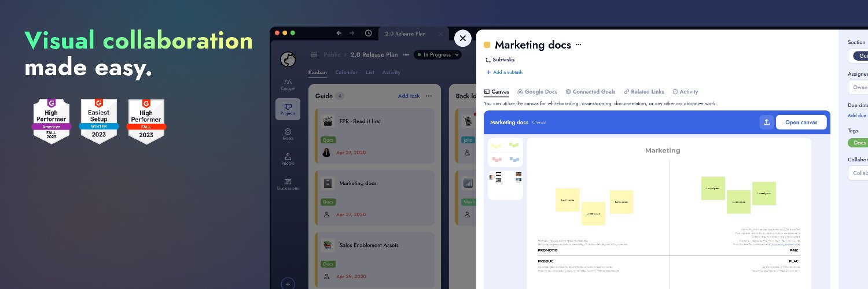Click Public in the breadcrumb
This screenshot has height=289, width=868.
332,55
